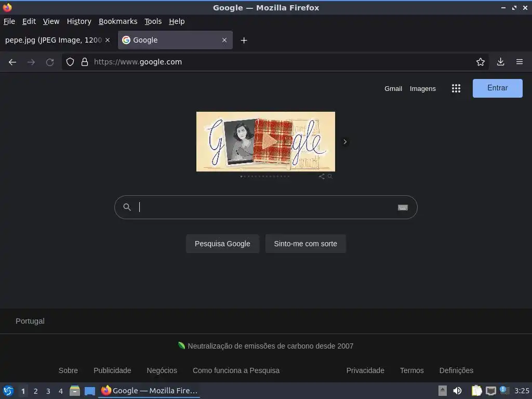This screenshot has height=399, width=532.
Task: Click the volume speaker icon in system tray
Action: point(457,391)
